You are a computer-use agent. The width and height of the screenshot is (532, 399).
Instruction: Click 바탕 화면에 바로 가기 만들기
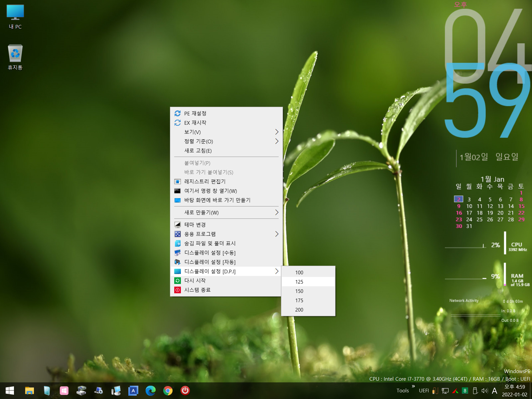click(x=226, y=200)
